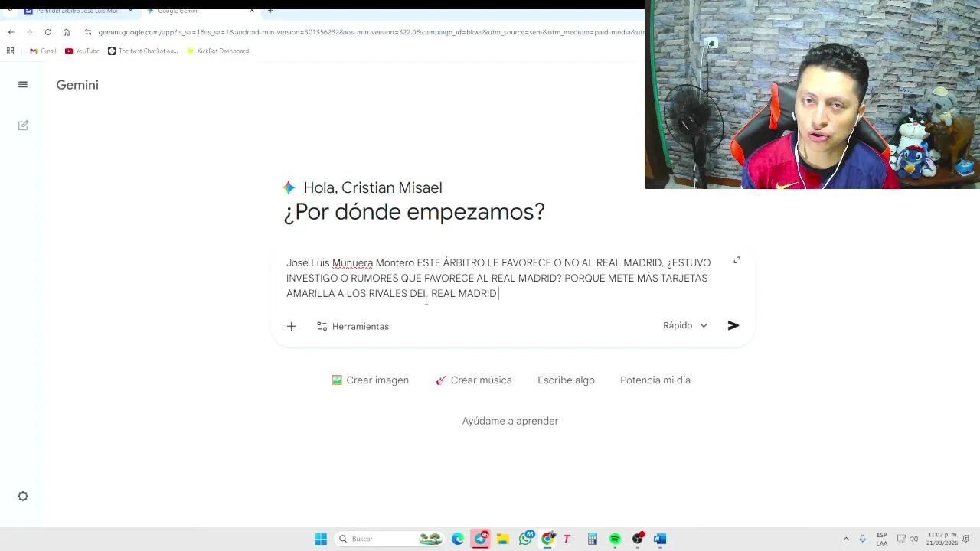The image size is (980, 551).
Task: Go forward in browser history
Action: [x=29, y=32]
